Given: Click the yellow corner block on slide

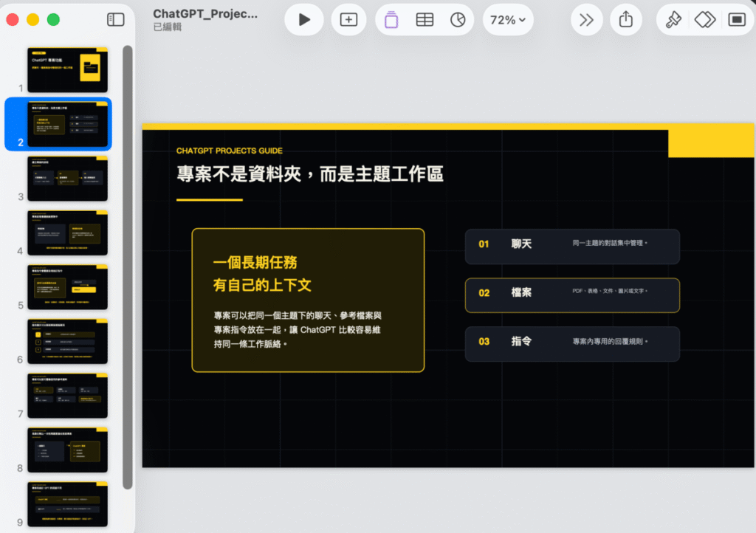Looking at the screenshot, I should tap(711, 143).
